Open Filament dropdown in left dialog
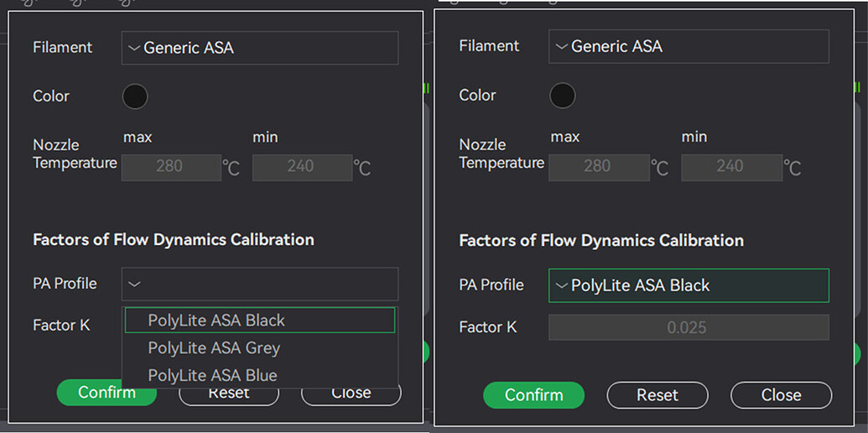Screen dimensions: 868x433 260,48
